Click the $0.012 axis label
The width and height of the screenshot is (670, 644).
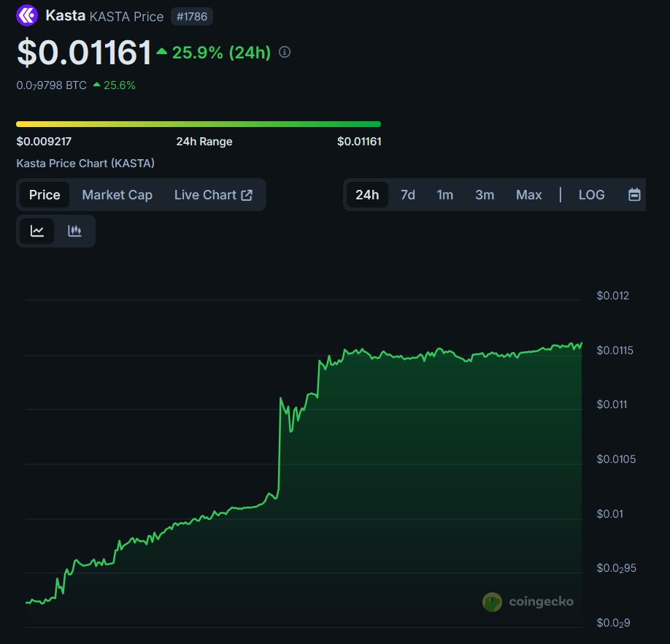pyautogui.click(x=613, y=296)
